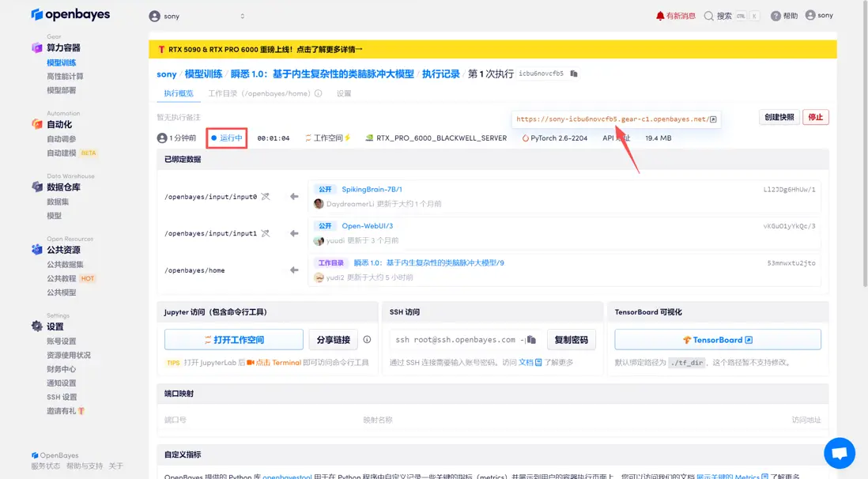Open the sony-icbu6novcfb5 gear URL link
The height and width of the screenshot is (479, 868).
pos(616,119)
